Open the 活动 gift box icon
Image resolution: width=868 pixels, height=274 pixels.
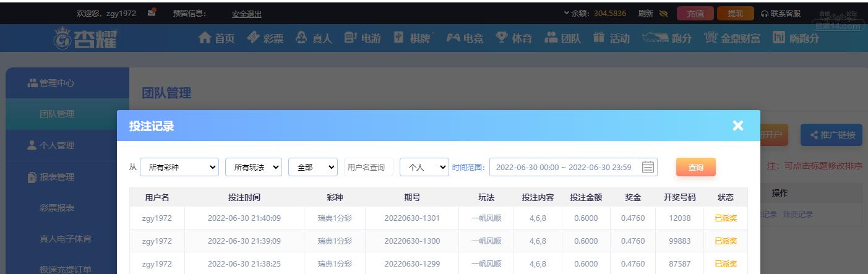(598, 38)
